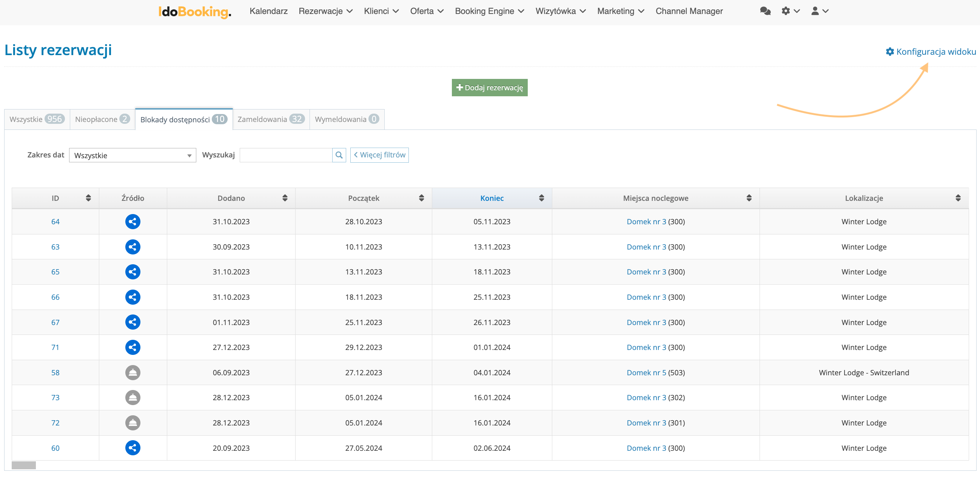This screenshot has width=980, height=484.
Task: Expand the Marketing menu
Action: pos(620,11)
